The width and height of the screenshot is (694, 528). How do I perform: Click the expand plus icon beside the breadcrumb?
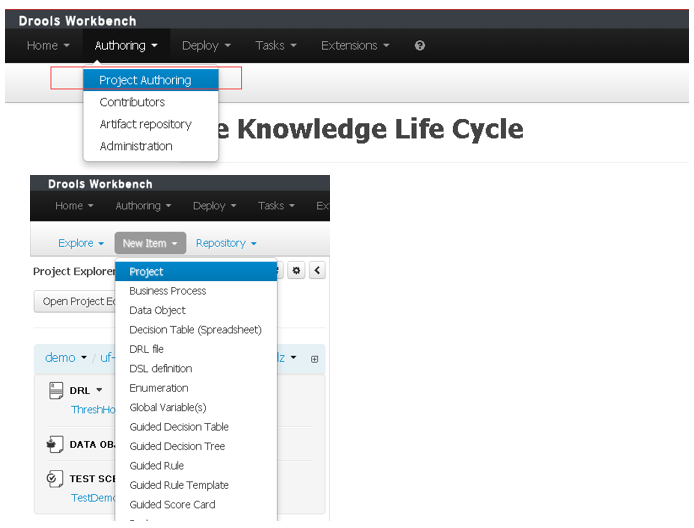(314, 359)
